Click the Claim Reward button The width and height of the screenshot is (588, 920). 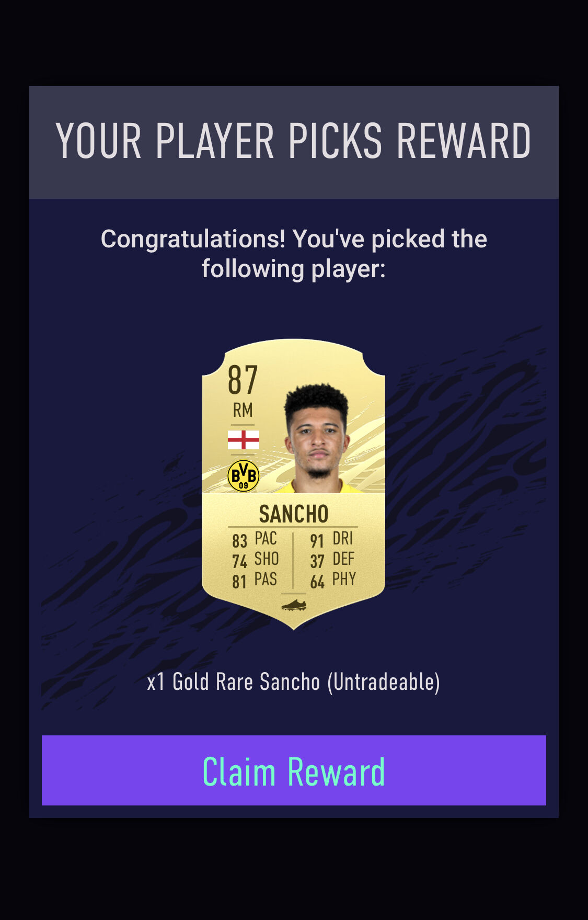click(x=294, y=770)
